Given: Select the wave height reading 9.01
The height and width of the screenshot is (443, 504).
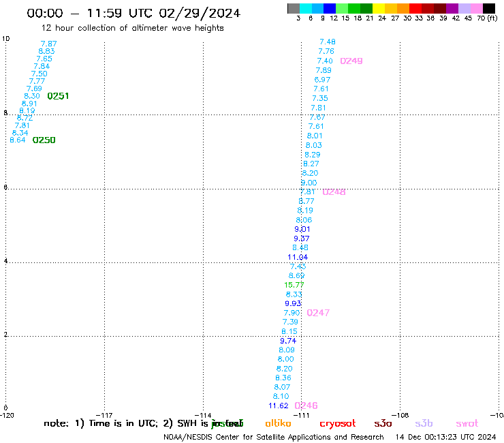Looking at the screenshot, I should tap(302, 230).
